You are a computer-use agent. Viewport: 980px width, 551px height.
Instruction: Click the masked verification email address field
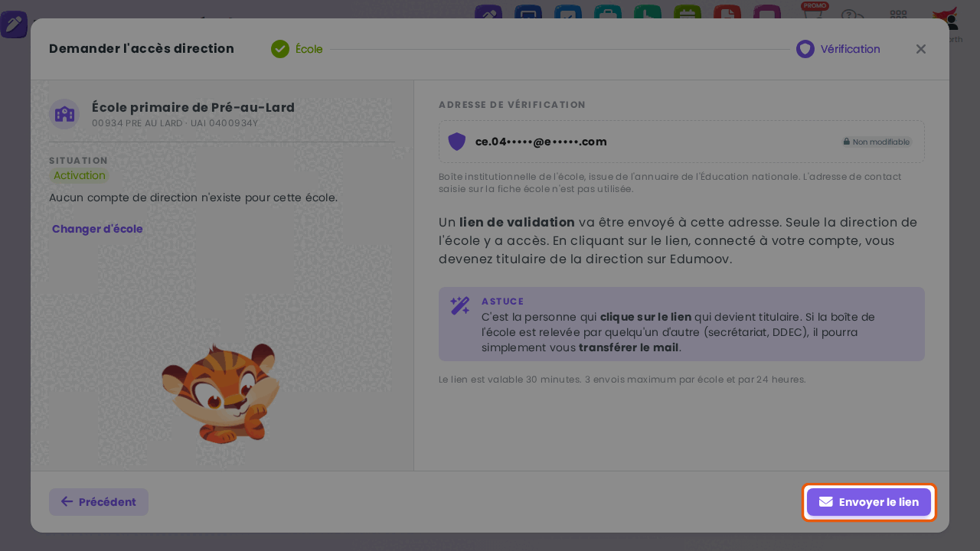[x=681, y=142]
